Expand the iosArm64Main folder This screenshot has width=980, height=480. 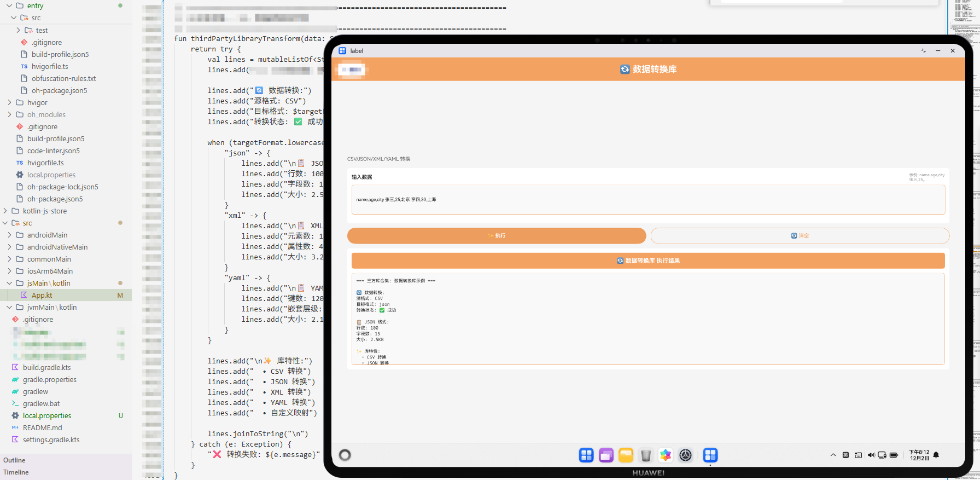click(x=9, y=271)
